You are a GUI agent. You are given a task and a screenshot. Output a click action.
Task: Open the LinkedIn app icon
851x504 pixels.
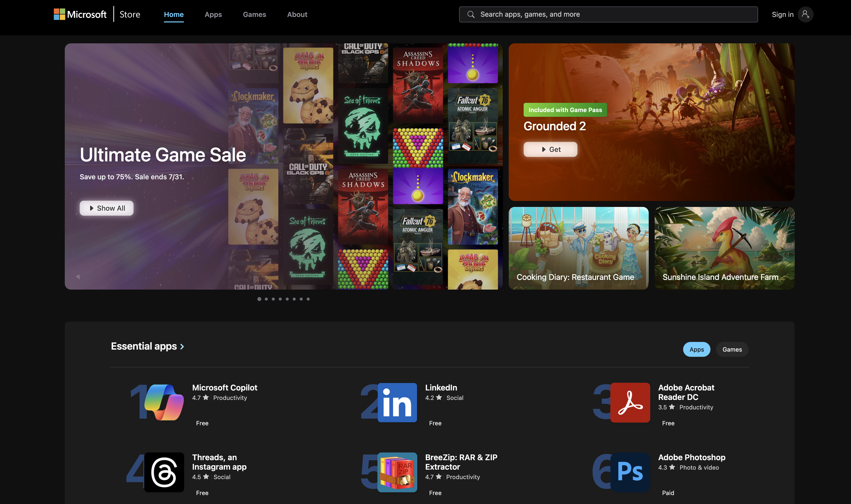pos(397,402)
